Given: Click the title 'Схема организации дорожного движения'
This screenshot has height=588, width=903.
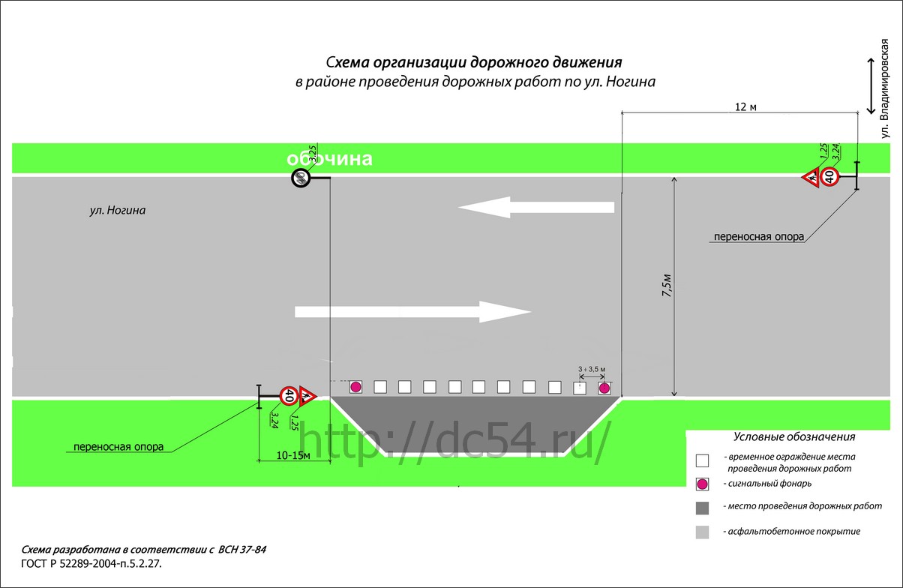Looking at the screenshot, I should coord(474,61).
